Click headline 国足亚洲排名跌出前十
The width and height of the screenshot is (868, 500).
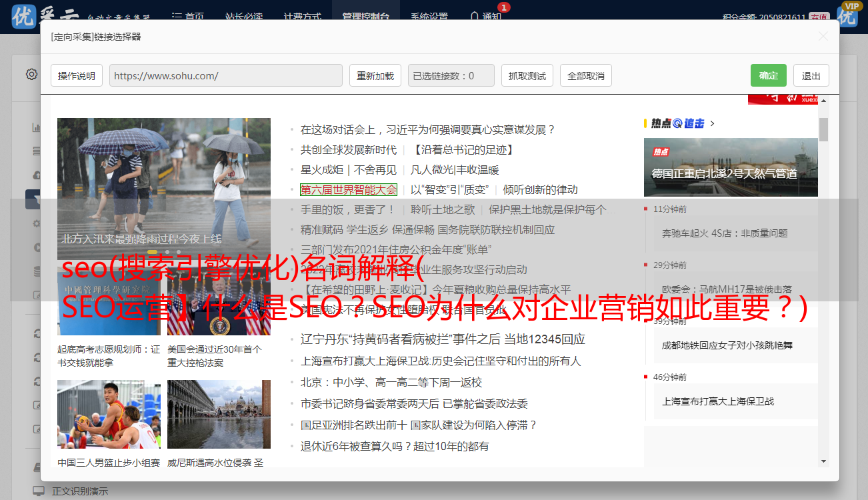[x=353, y=425]
